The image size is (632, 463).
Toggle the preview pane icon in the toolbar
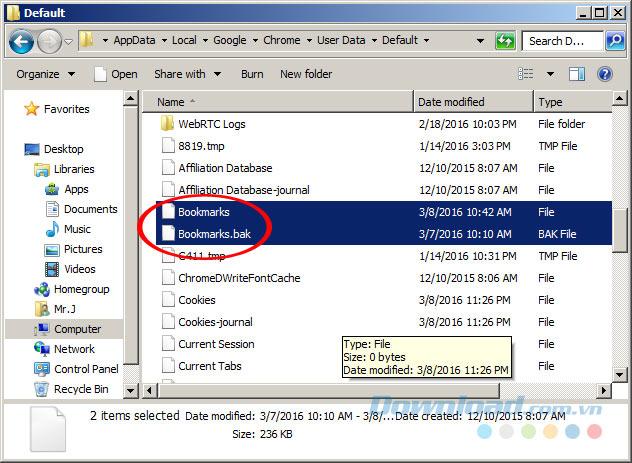(578, 74)
